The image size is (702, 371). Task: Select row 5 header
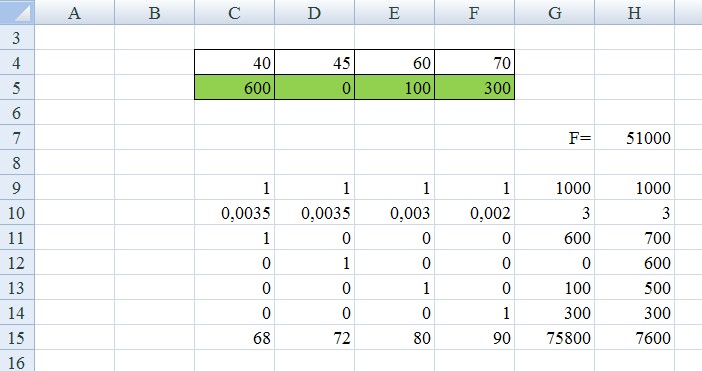pyautogui.click(x=17, y=87)
